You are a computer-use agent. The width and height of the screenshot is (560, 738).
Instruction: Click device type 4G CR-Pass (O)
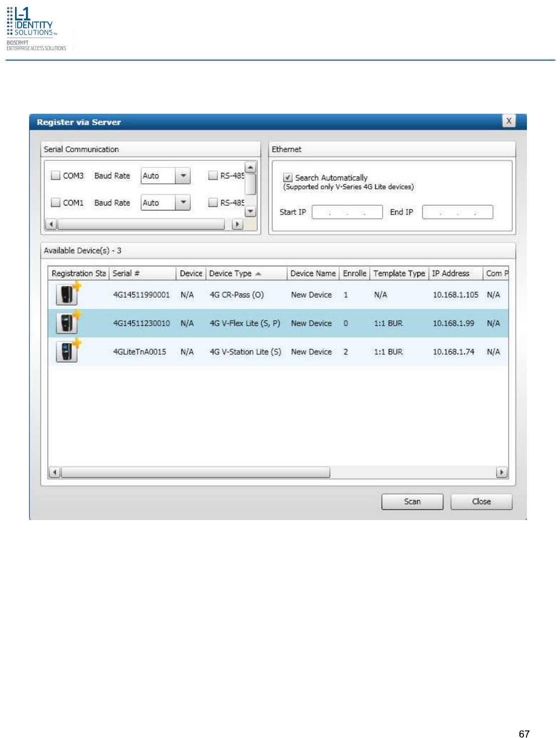coord(236,295)
